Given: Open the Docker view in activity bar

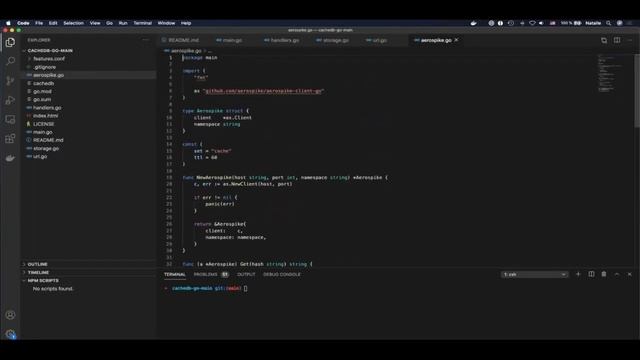Looking at the screenshot, I should tap(10, 158).
